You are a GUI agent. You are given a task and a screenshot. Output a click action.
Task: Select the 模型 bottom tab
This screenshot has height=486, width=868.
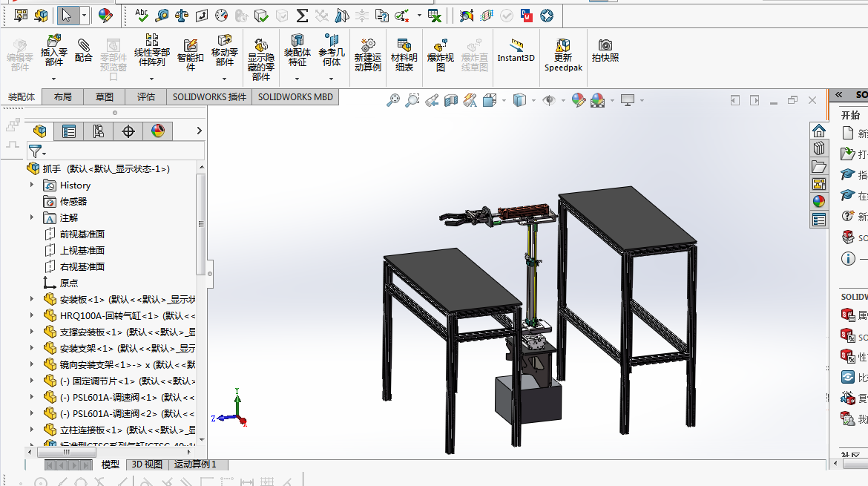(110, 464)
